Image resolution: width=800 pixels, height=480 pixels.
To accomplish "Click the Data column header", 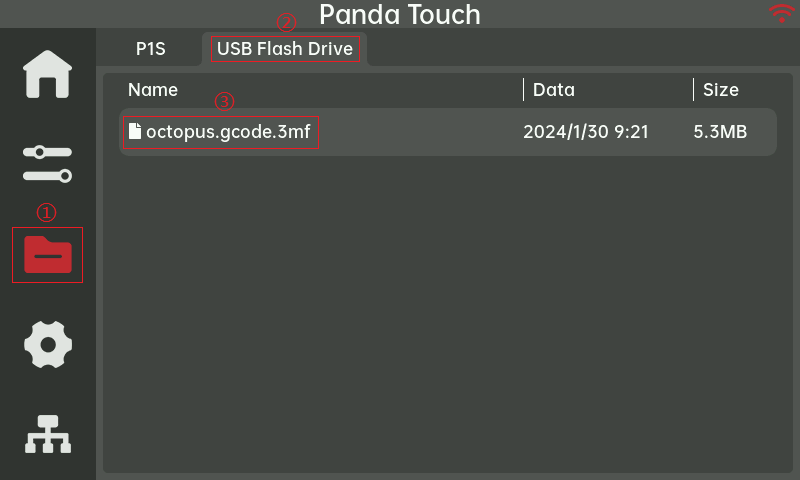I will pyautogui.click(x=553, y=90).
